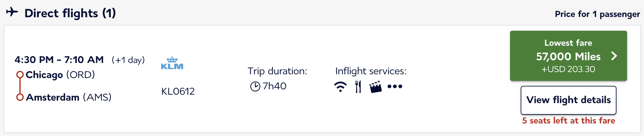644x136 pixels.
Task: Click the Direct flights (1) heading
Action: coord(70,13)
